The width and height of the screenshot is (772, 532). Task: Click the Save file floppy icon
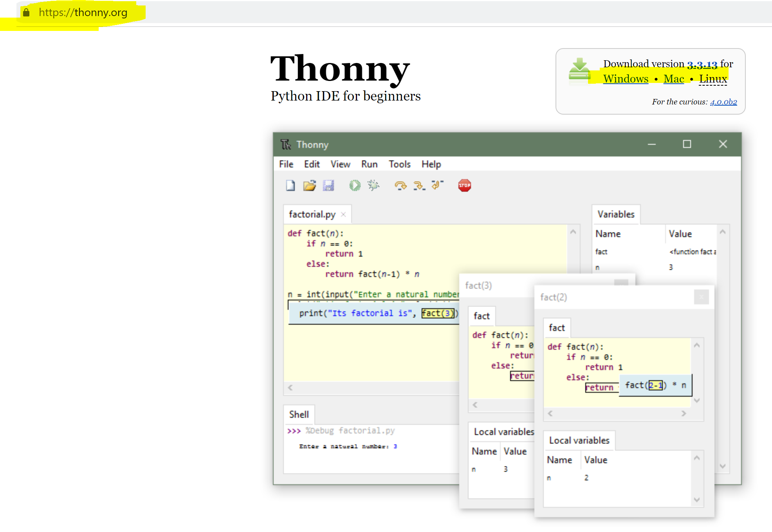[328, 185]
